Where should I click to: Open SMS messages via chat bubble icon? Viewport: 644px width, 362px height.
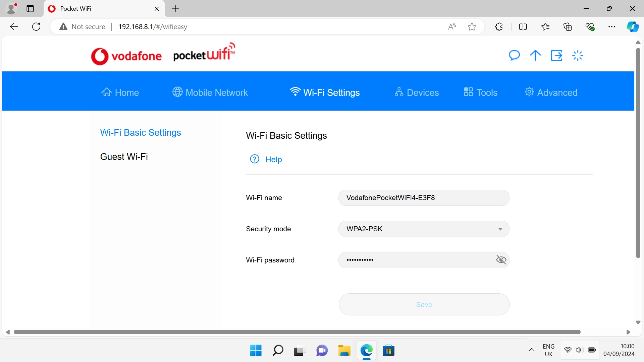[x=514, y=55]
